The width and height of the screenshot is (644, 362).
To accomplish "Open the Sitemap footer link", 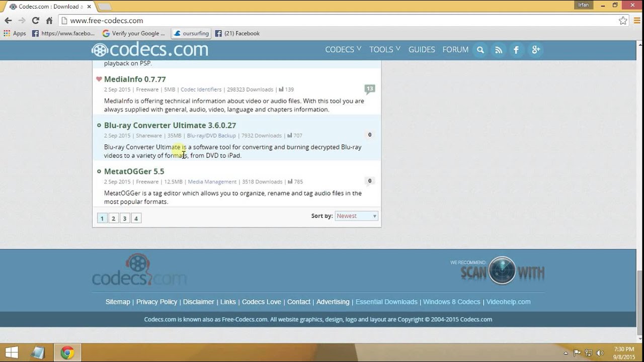I will coord(118,302).
